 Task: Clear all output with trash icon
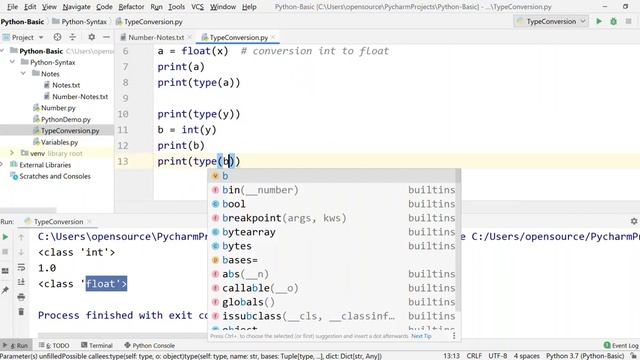pyautogui.click(x=21, y=312)
